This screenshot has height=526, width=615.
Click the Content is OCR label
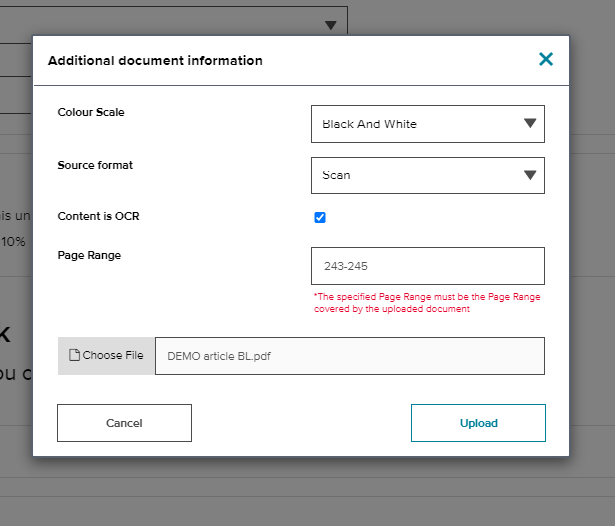tap(98, 216)
